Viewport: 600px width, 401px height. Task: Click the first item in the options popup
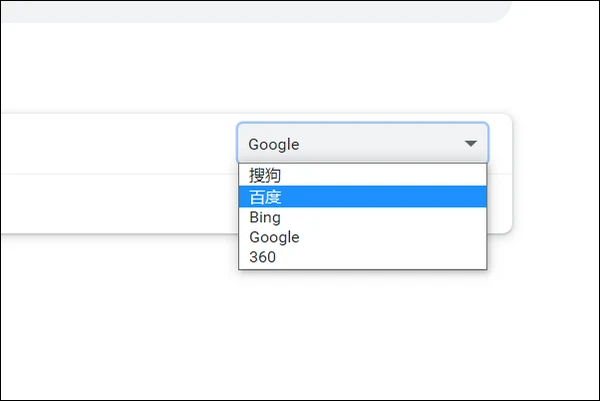pos(300,175)
